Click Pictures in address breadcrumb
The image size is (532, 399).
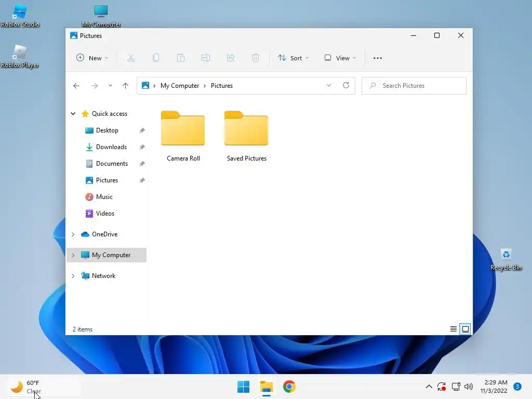[x=221, y=86]
